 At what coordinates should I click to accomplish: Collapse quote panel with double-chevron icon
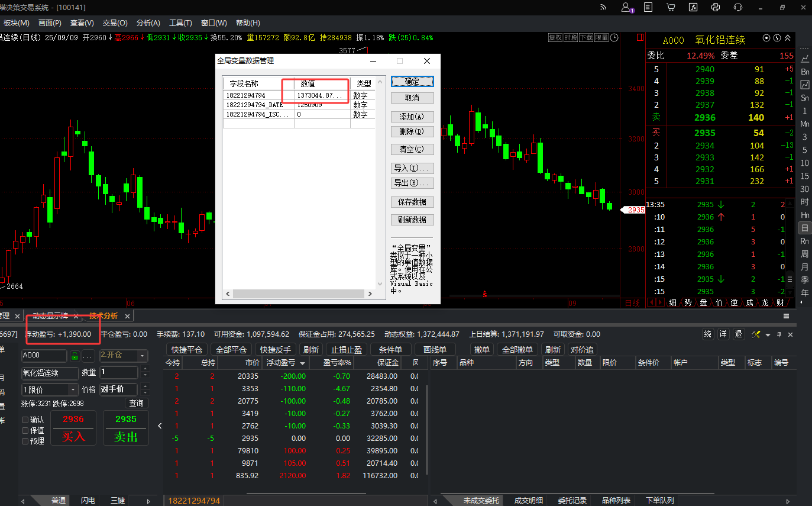coord(788,38)
